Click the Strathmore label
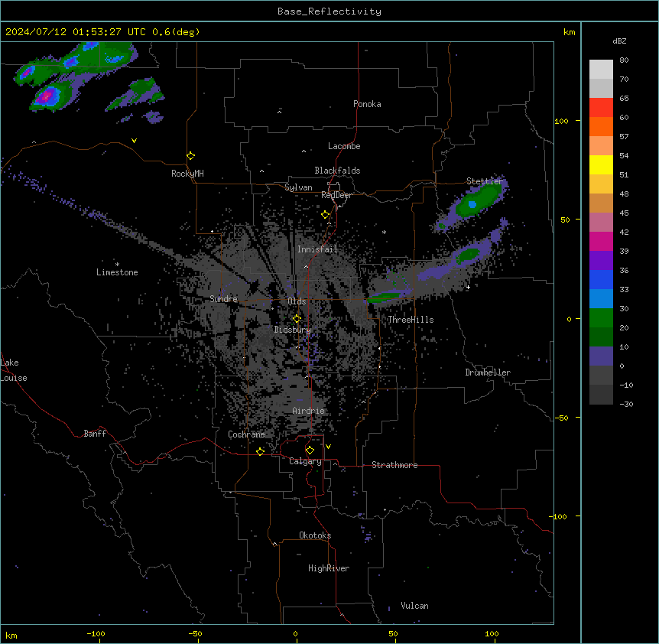The image size is (659, 644). point(394,465)
